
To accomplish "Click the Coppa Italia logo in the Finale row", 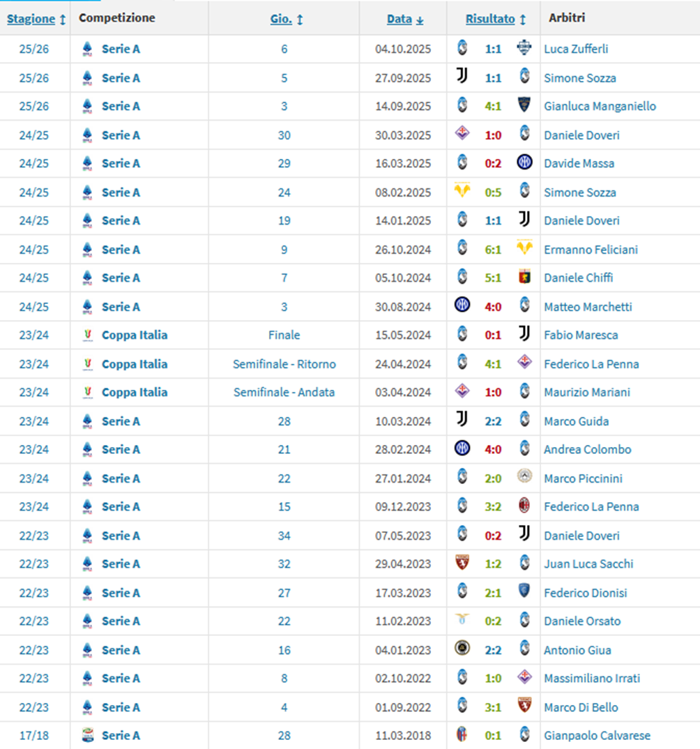I will pos(87,335).
